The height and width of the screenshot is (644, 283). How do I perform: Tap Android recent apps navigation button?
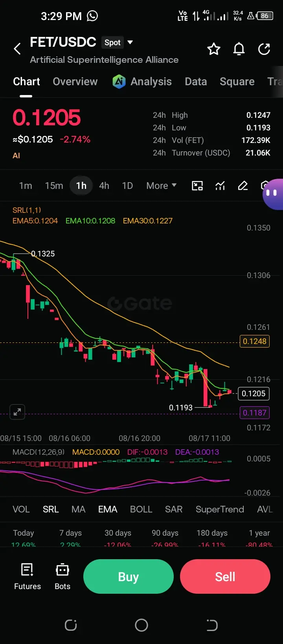click(71, 625)
